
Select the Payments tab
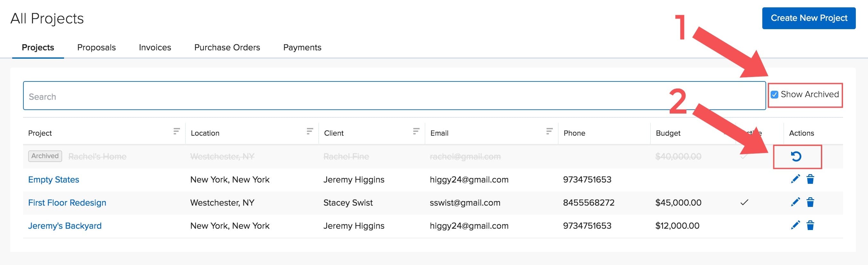tap(302, 47)
